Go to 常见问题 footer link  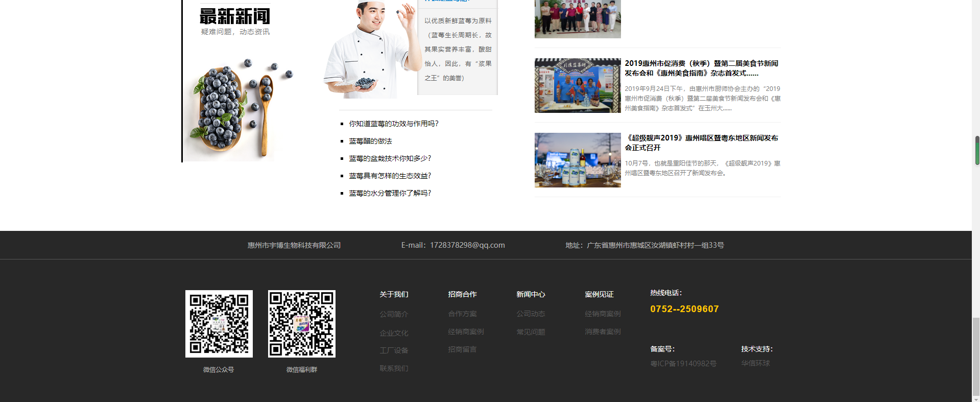(x=531, y=332)
